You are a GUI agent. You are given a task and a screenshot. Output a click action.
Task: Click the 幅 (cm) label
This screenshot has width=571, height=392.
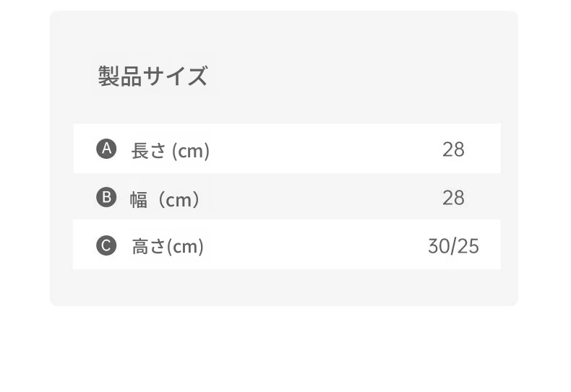click(x=165, y=199)
